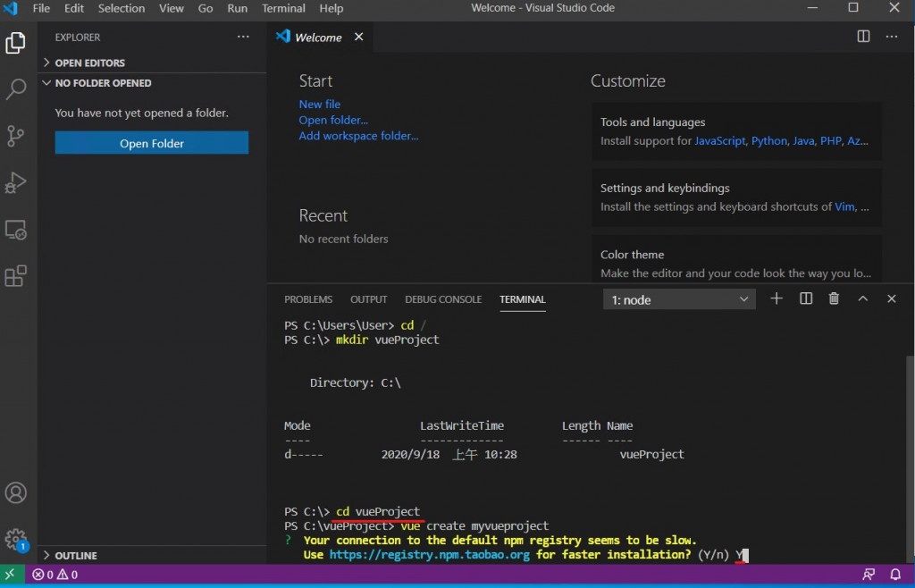Split the terminal pane
The height and width of the screenshot is (588, 915).
coord(806,298)
